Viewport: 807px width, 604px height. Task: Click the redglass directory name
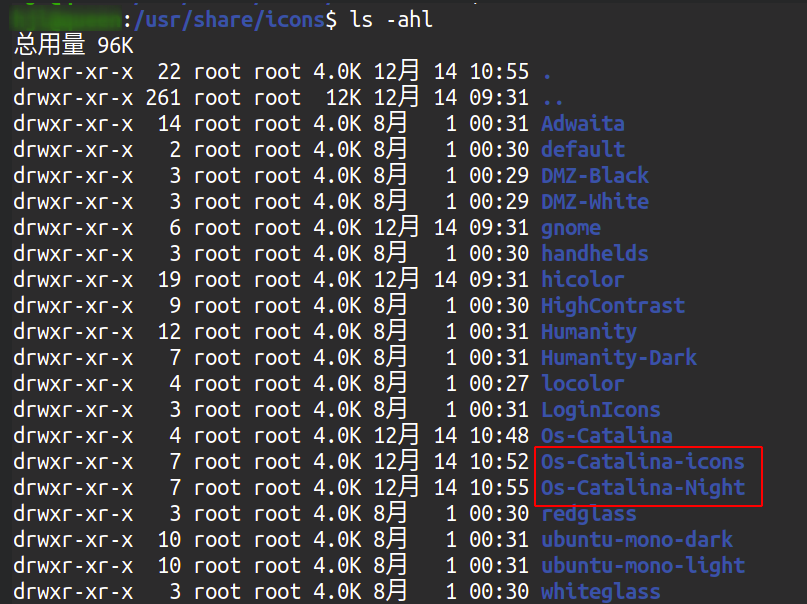[589, 514]
